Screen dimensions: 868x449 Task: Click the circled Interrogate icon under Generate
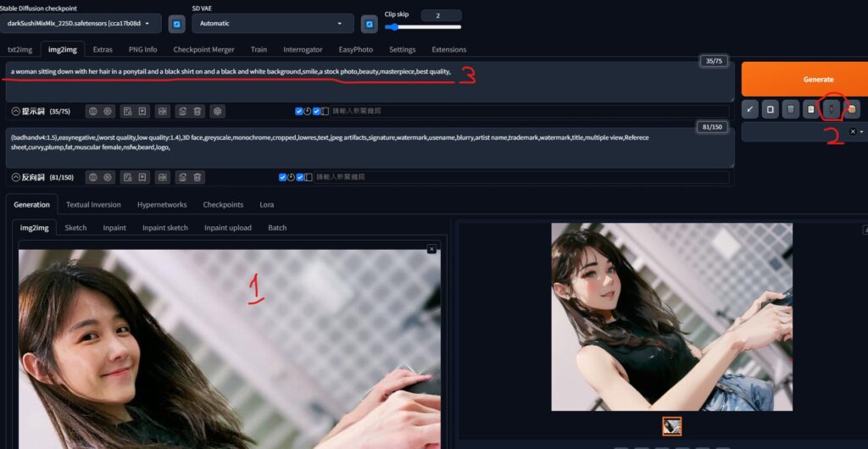832,109
